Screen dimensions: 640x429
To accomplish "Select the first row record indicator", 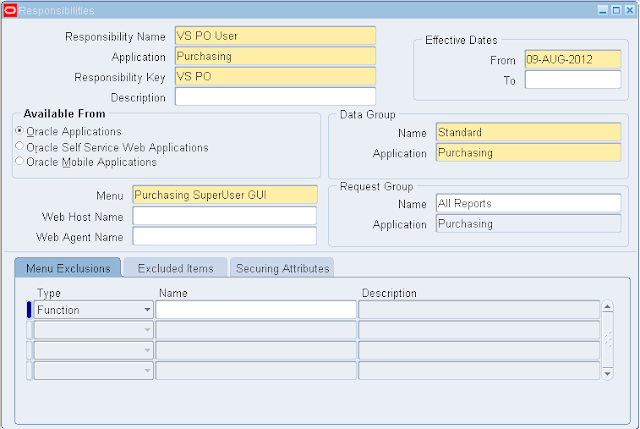I will pos(29,310).
